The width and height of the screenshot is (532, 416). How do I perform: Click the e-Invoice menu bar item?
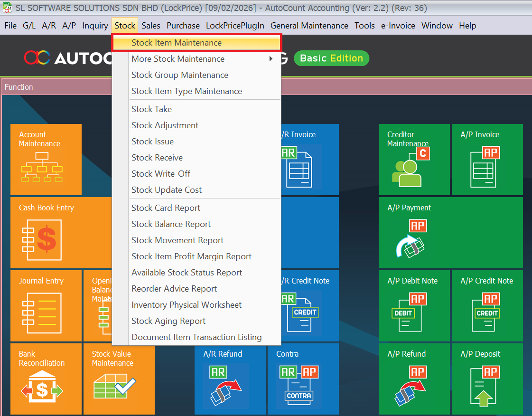coord(398,26)
